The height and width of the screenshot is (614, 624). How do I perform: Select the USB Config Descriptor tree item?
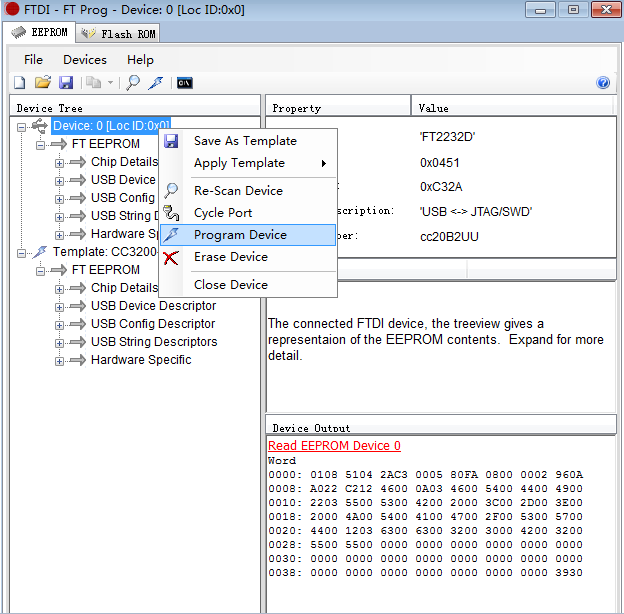tap(153, 324)
